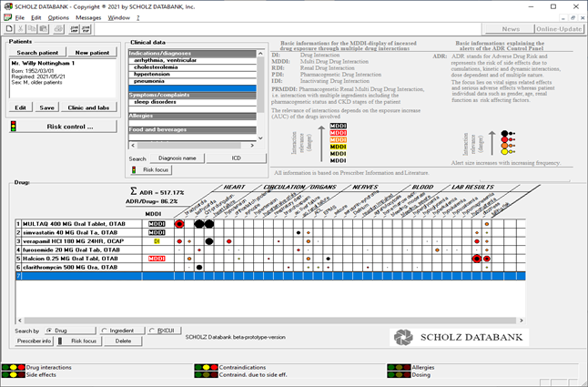The width and height of the screenshot is (588, 387).
Task: Click the Scholz app icon beside File
Action: pyautogui.click(x=7, y=17)
